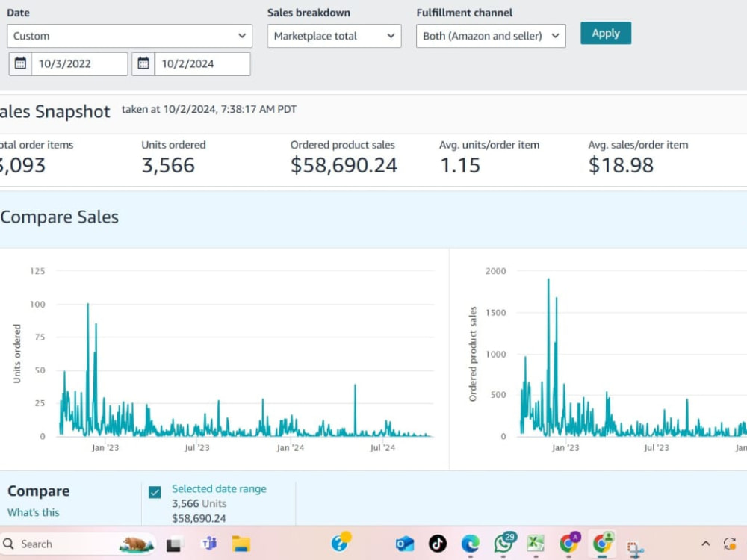Click the sync status tray icon

(x=730, y=544)
